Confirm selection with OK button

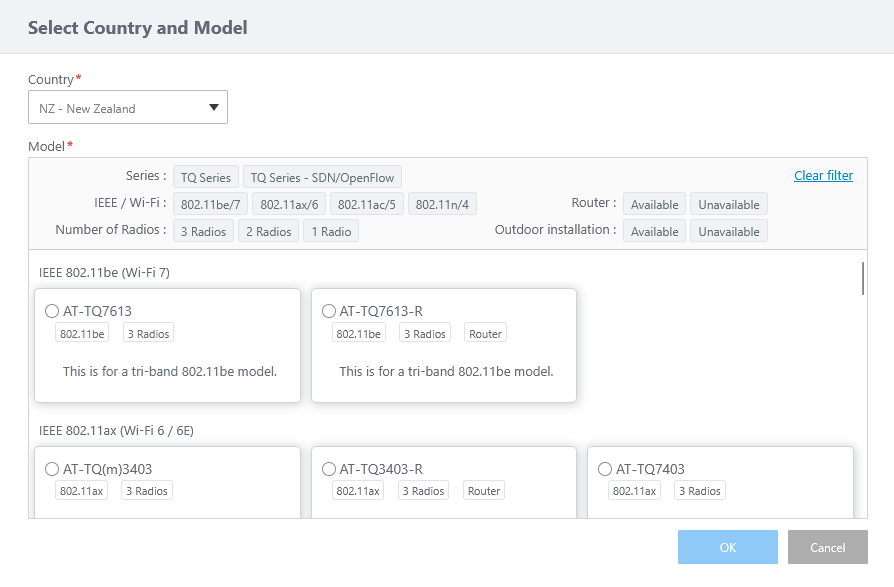coord(728,547)
